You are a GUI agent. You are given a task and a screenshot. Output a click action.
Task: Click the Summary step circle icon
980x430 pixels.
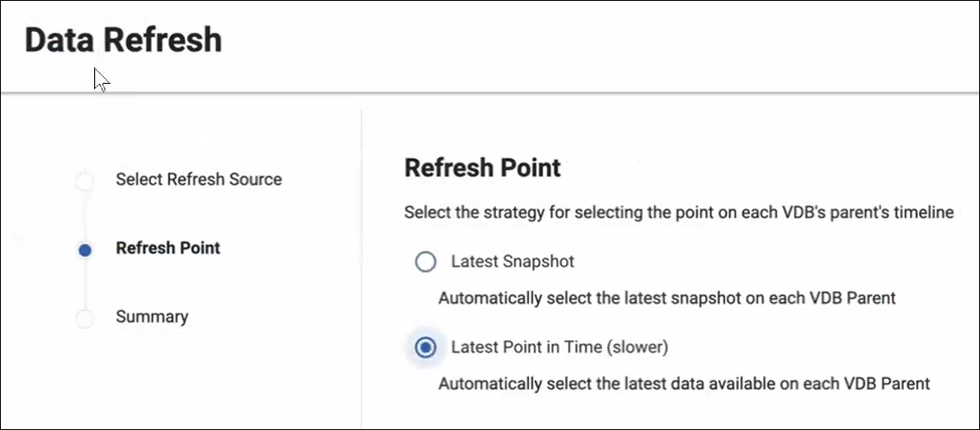[85, 319]
